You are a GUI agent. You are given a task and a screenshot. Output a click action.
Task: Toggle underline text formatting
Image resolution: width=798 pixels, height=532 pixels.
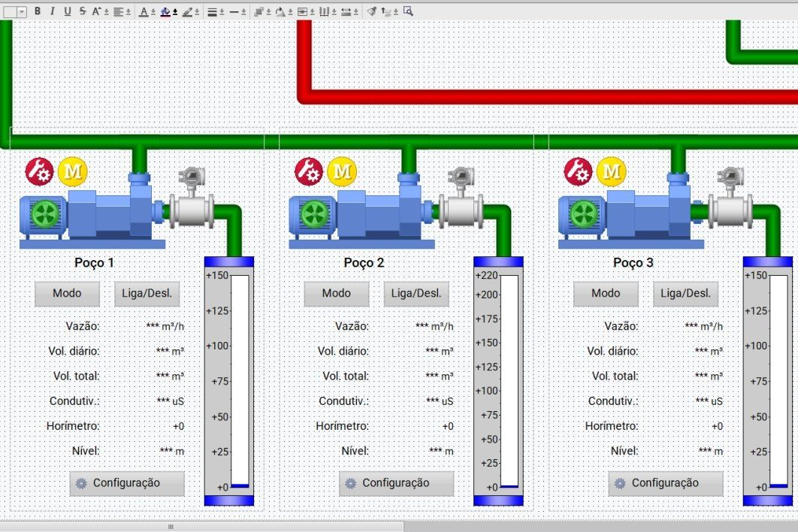pos(67,11)
